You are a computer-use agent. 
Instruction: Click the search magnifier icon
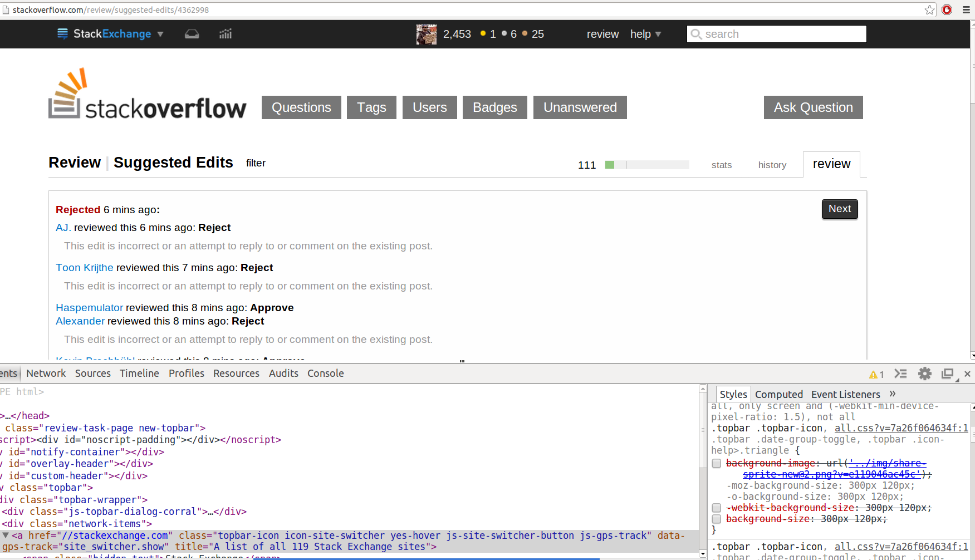click(x=696, y=34)
